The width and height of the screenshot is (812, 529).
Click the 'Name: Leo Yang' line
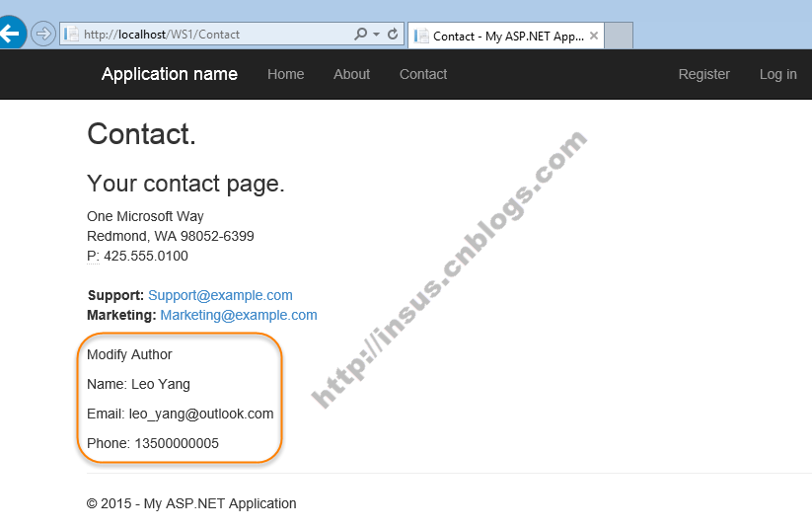[x=138, y=384]
